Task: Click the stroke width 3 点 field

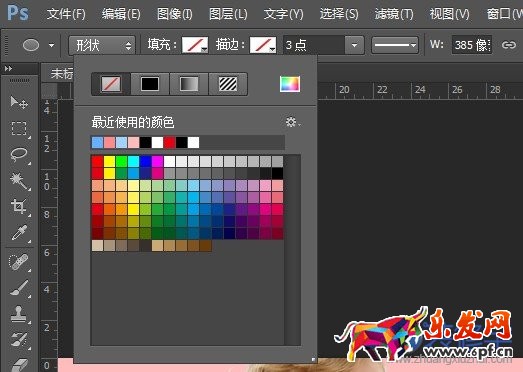Action: pyautogui.click(x=314, y=45)
